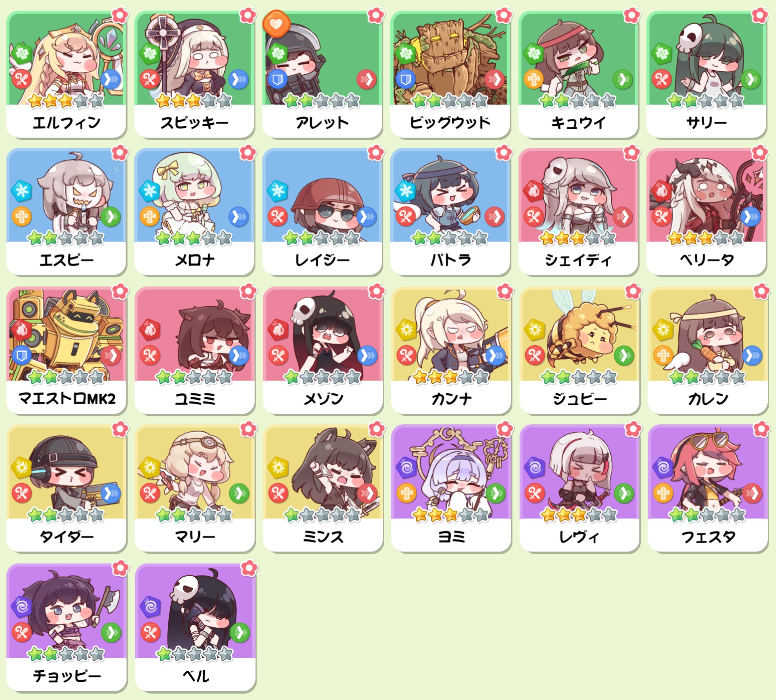The image size is (776, 700).
Task: Click the red crossed-tools icon on ベル card
Action: coord(150,633)
